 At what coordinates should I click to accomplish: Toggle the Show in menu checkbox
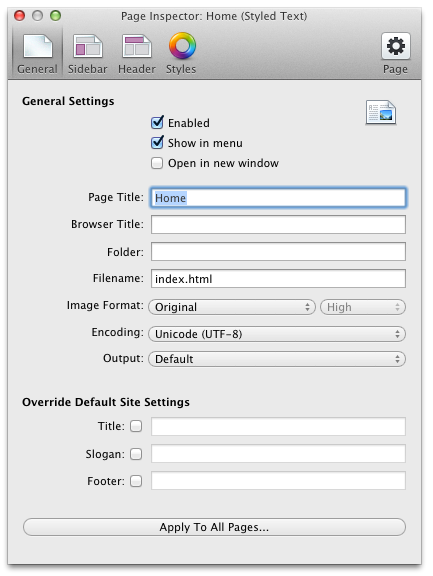157,143
